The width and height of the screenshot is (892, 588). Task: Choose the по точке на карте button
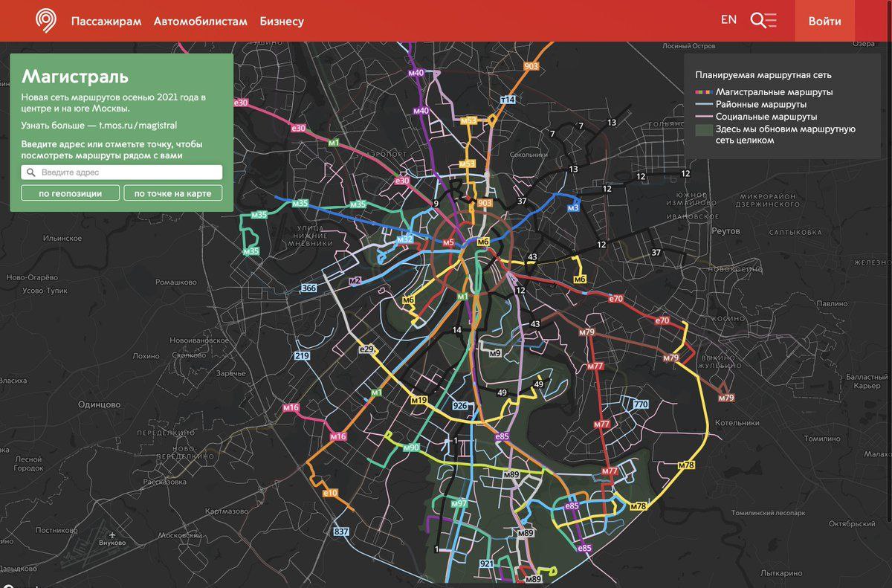pyautogui.click(x=172, y=193)
